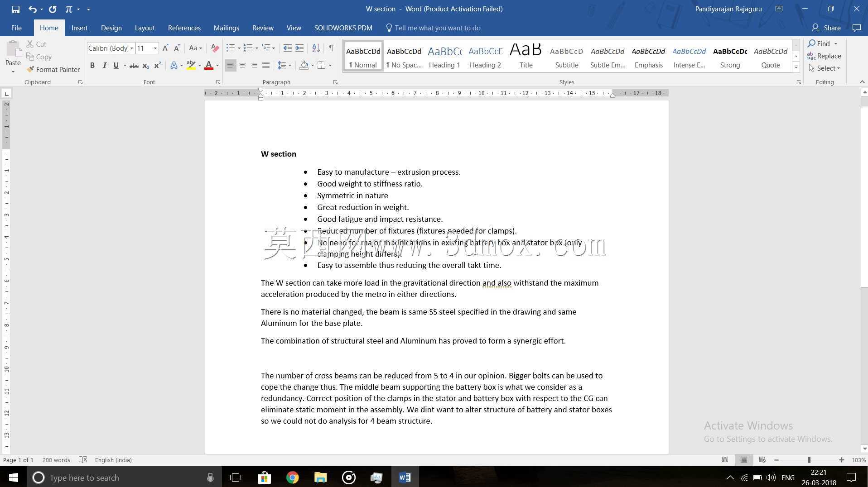The width and height of the screenshot is (868, 487).
Task: Increase paragraph indent
Action: pos(299,48)
